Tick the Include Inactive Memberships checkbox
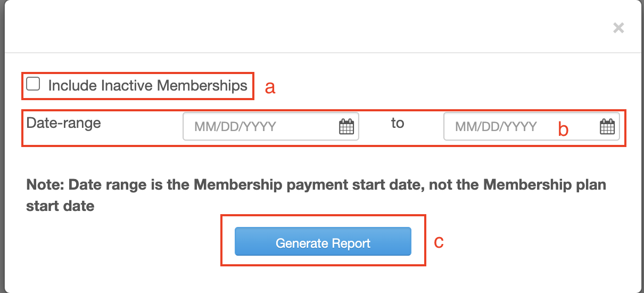The height and width of the screenshot is (293, 644). 33,84
